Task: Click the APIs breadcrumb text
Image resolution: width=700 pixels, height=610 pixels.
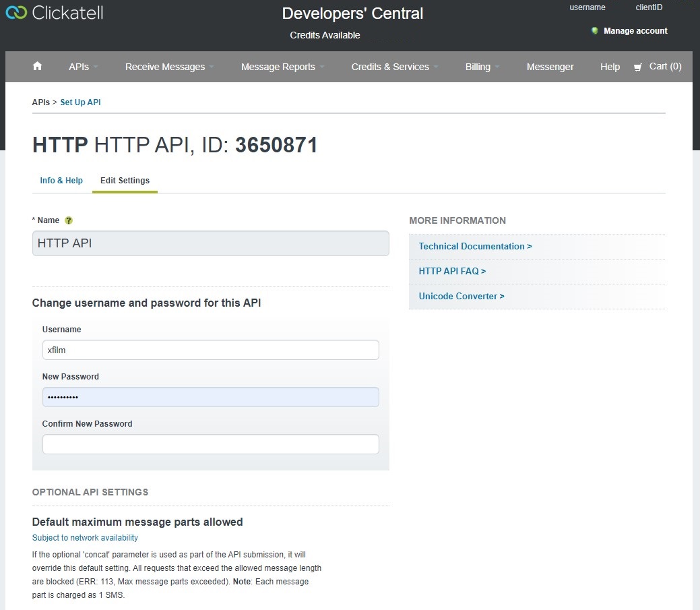Action: pos(40,102)
